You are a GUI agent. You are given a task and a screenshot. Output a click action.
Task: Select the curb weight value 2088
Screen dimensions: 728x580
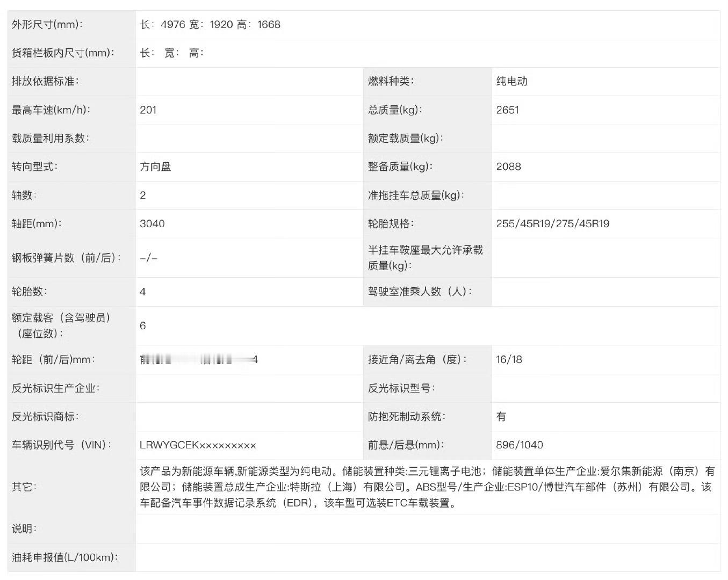point(509,167)
